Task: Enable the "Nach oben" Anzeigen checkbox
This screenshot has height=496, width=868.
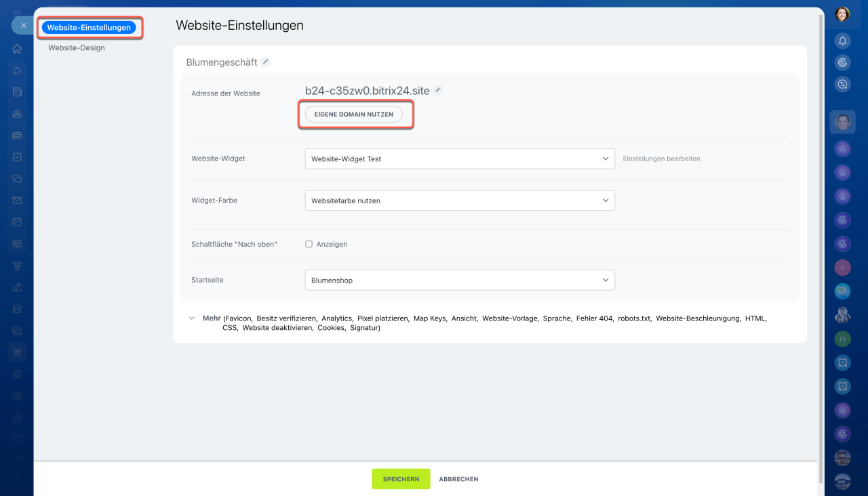Action: (309, 244)
